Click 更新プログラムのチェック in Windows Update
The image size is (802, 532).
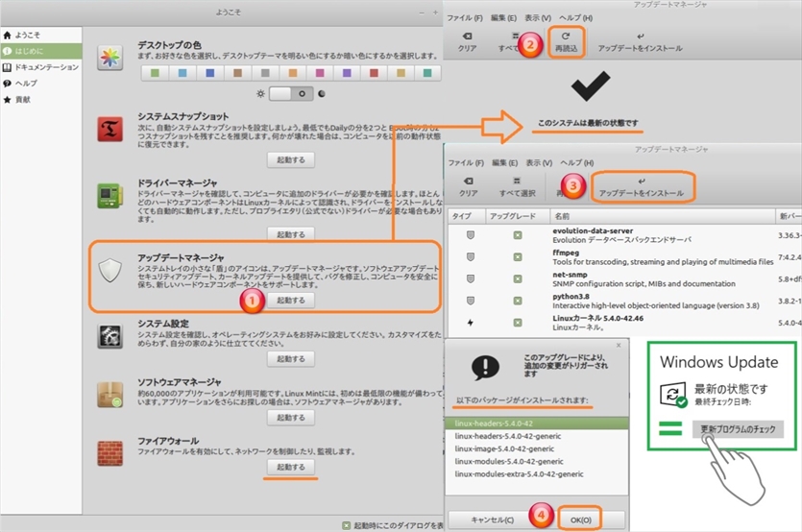click(738, 429)
